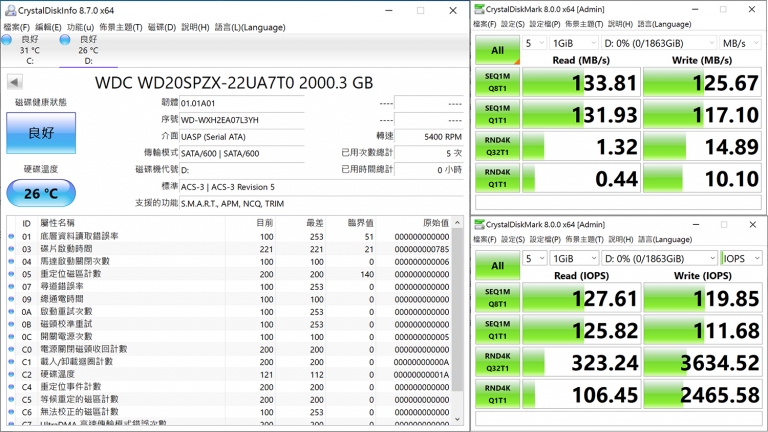
Task: Click the 133.81 read result
Action: click(x=581, y=82)
